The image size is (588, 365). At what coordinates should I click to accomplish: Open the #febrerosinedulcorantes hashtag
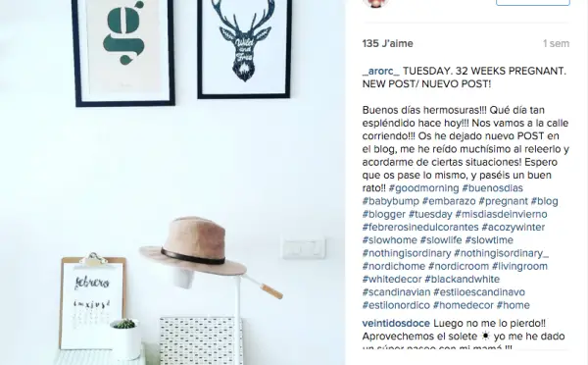coord(420,228)
